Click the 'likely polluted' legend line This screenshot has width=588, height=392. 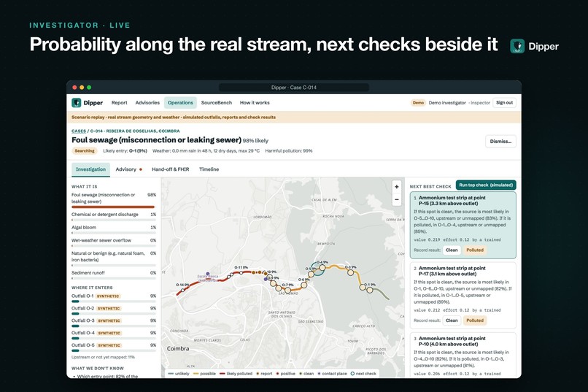[223, 374]
